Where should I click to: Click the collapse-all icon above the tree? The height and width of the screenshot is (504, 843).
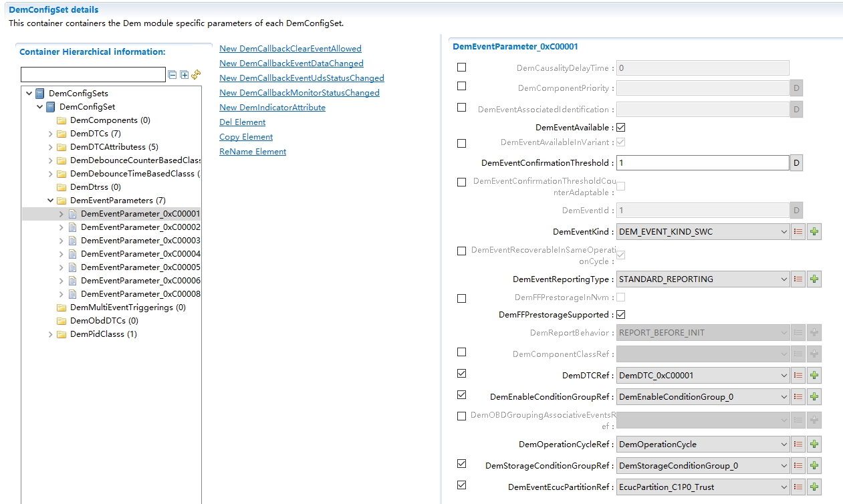pos(172,74)
